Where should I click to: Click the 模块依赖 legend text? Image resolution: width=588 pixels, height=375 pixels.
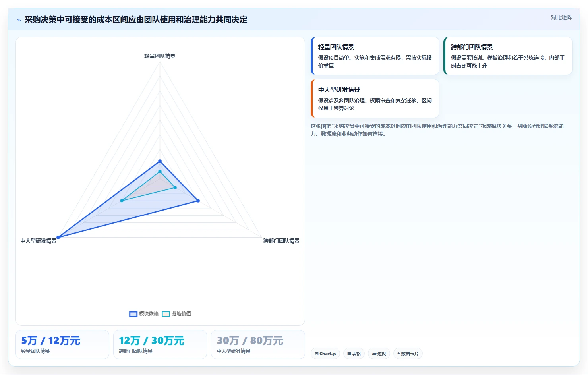149,314
